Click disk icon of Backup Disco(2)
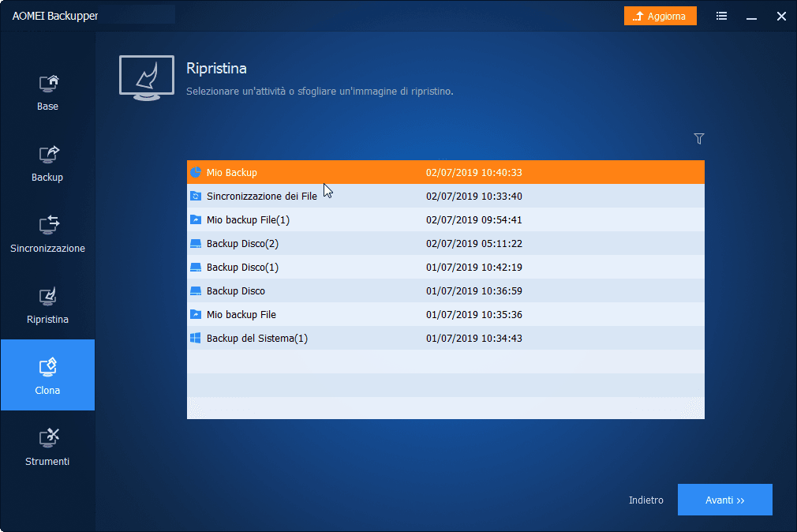The image size is (797, 532). 195,244
